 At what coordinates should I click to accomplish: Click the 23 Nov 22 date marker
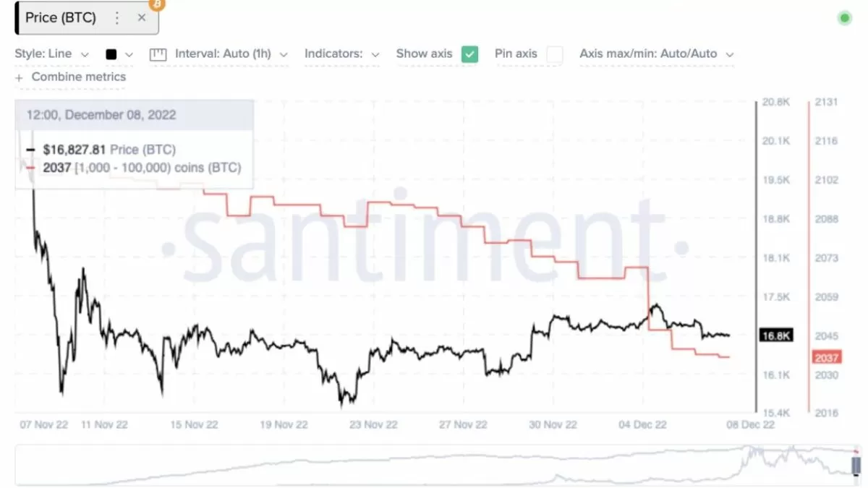[373, 424]
